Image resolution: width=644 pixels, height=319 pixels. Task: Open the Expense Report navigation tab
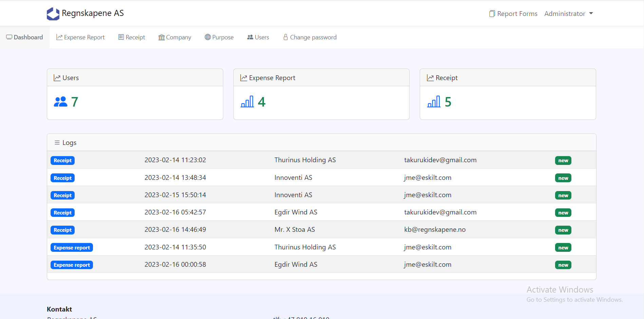tap(81, 37)
